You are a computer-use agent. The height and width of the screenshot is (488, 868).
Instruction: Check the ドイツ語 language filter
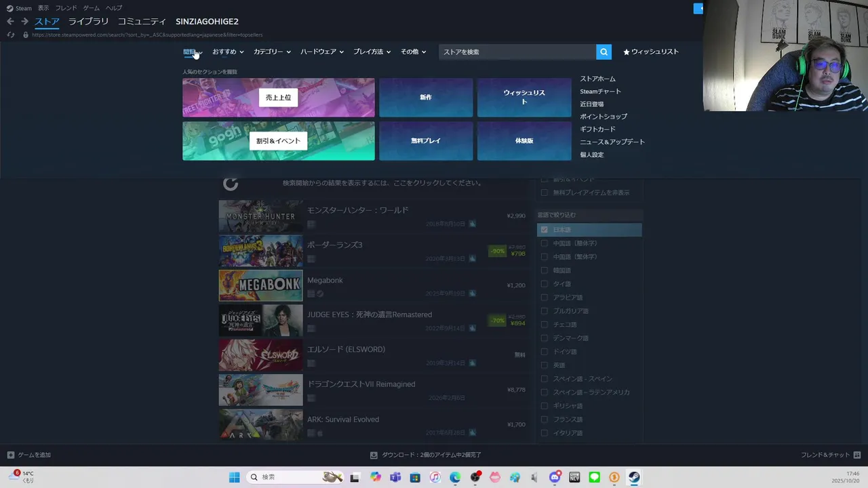point(544,352)
